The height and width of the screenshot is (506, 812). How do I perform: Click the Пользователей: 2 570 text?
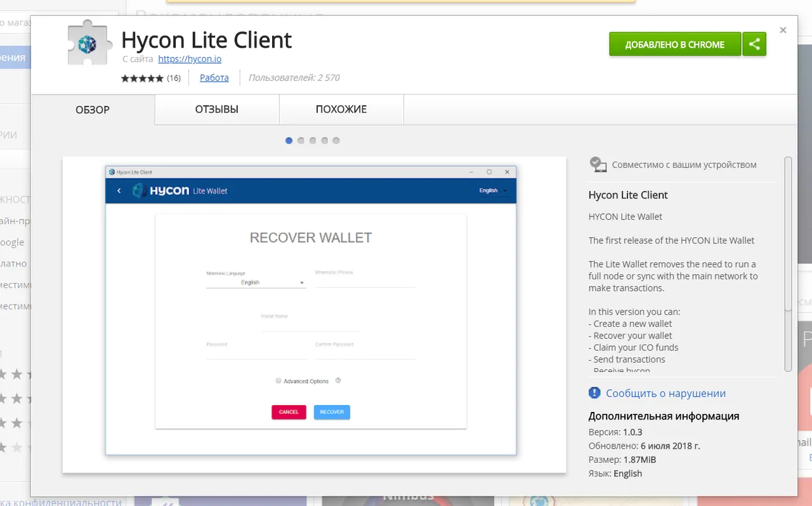(294, 77)
